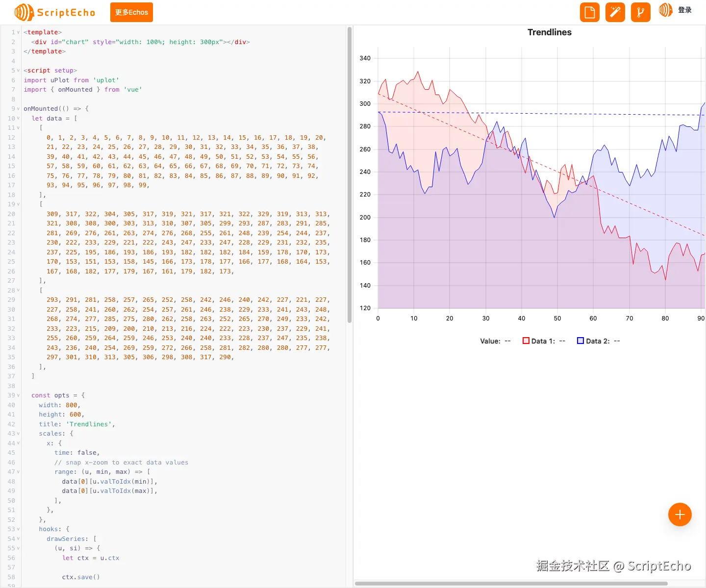Click the blue Data 2 legend swatch
Viewport: 706px width, 588px height.
[580, 341]
